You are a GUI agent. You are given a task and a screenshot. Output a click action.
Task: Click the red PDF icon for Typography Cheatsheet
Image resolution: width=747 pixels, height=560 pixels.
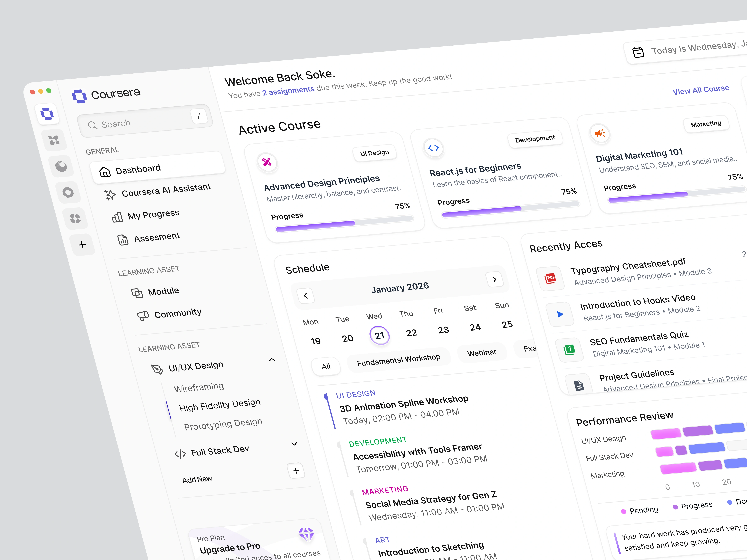pyautogui.click(x=550, y=278)
